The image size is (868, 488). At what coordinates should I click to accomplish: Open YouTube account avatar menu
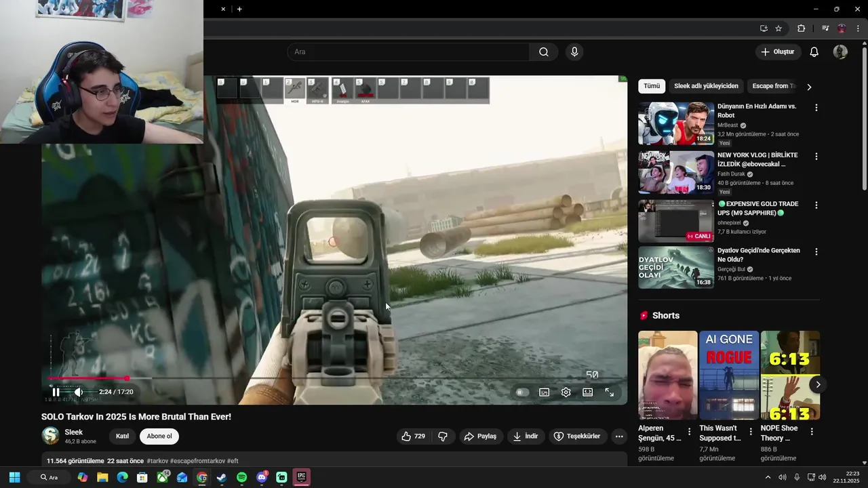coord(840,52)
